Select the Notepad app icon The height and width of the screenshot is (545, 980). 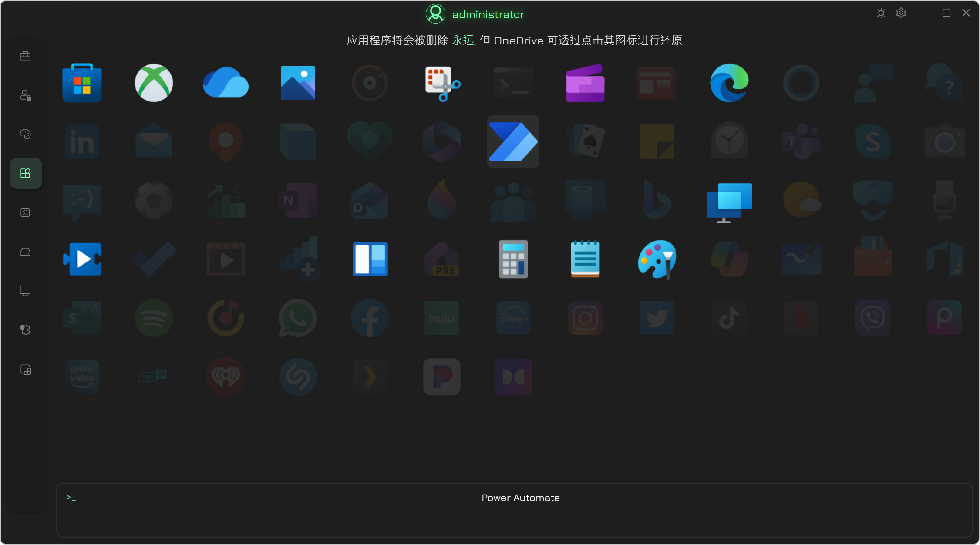[585, 259]
